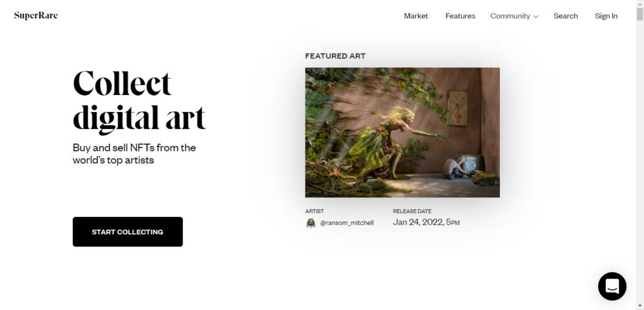Go to the Market page
Image resolution: width=644 pixels, height=310 pixels.
coord(416,16)
